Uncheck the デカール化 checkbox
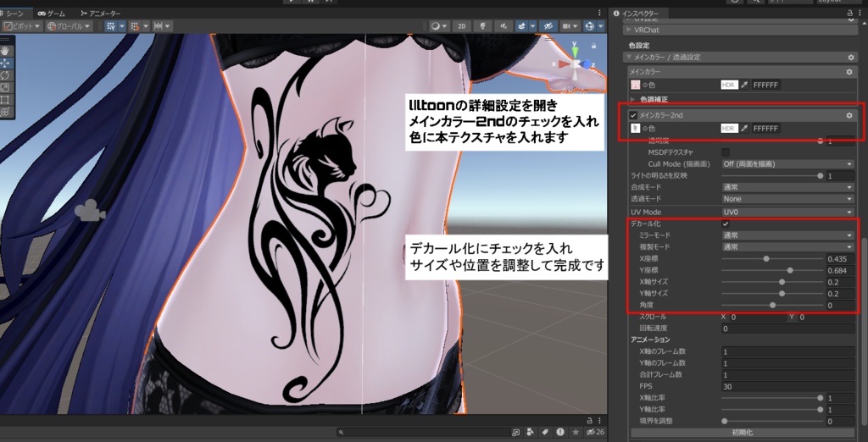 point(726,224)
